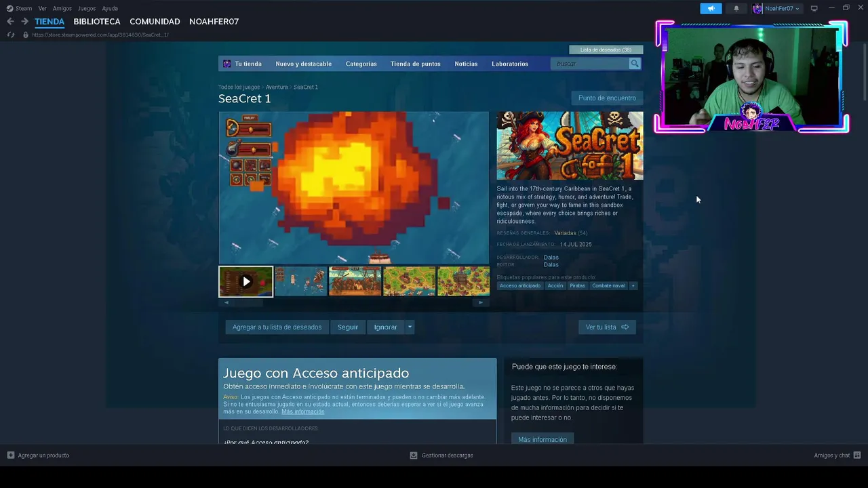This screenshot has height=488, width=868.
Task: Select the Combate naval tag
Action: tap(608, 285)
